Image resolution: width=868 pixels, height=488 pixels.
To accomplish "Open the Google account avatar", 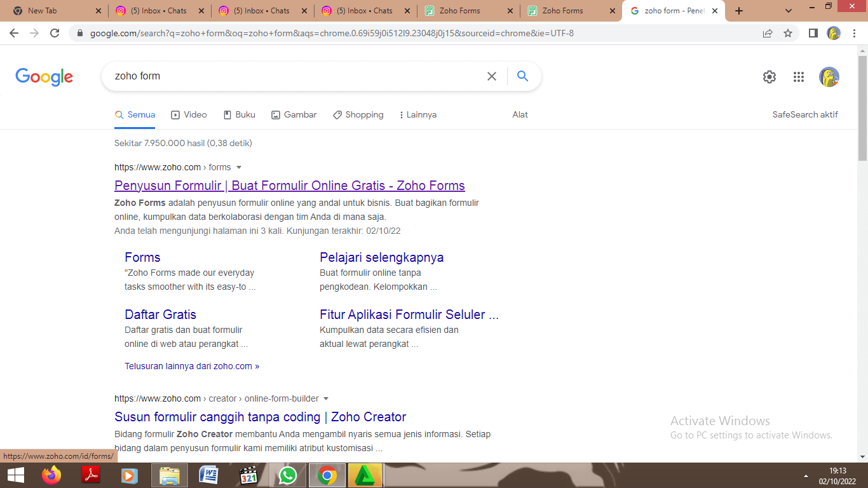I will (829, 77).
